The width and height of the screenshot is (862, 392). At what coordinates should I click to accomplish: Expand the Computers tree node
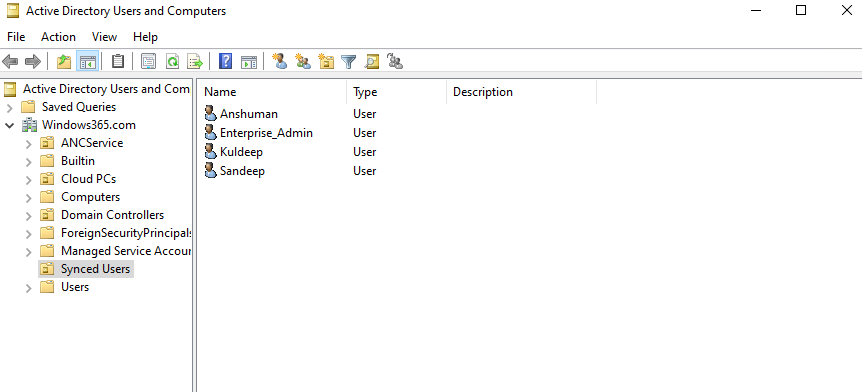tap(29, 198)
